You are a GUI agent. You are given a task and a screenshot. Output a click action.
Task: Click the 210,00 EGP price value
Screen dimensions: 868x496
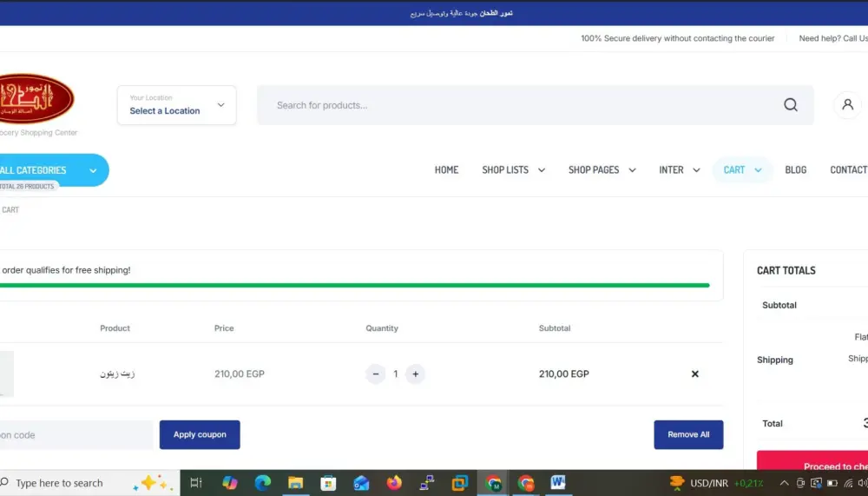[x=240, y=374]
